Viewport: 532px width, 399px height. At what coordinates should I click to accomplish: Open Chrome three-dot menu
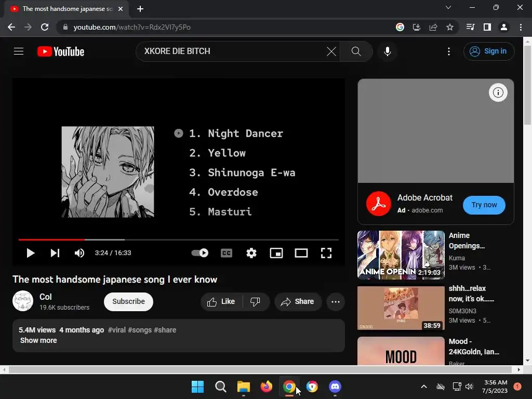pos(521,27)
